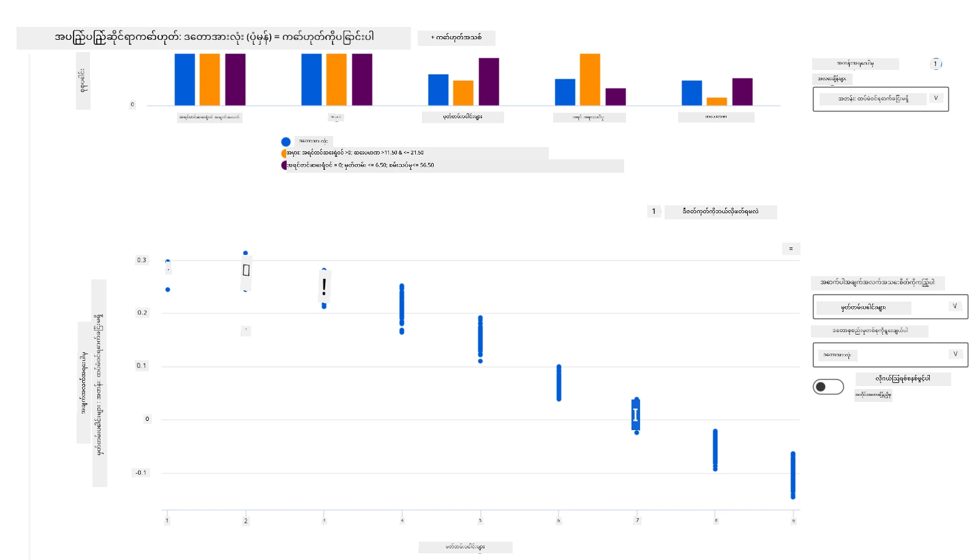The width and height of the screenshot is (980, 560).
Task: Click the '+ ကော်ဟုတ်အသစ်' new cohort button
Action: click(x=456, y=38)
